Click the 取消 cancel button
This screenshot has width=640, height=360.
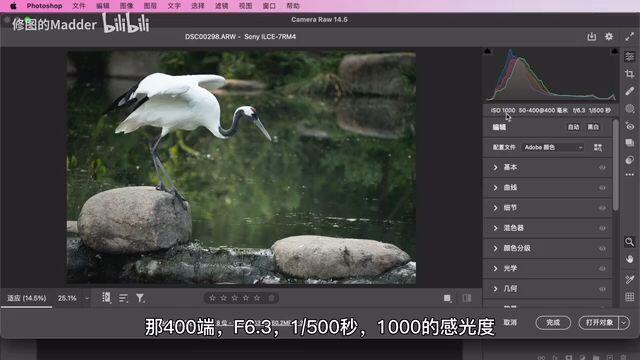[510, 322]
